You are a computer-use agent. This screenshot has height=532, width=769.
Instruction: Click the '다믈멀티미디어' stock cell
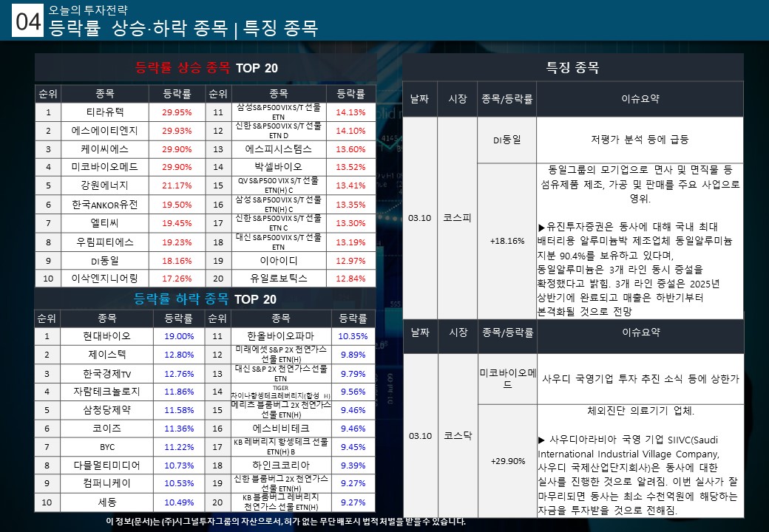click(106, 465)
